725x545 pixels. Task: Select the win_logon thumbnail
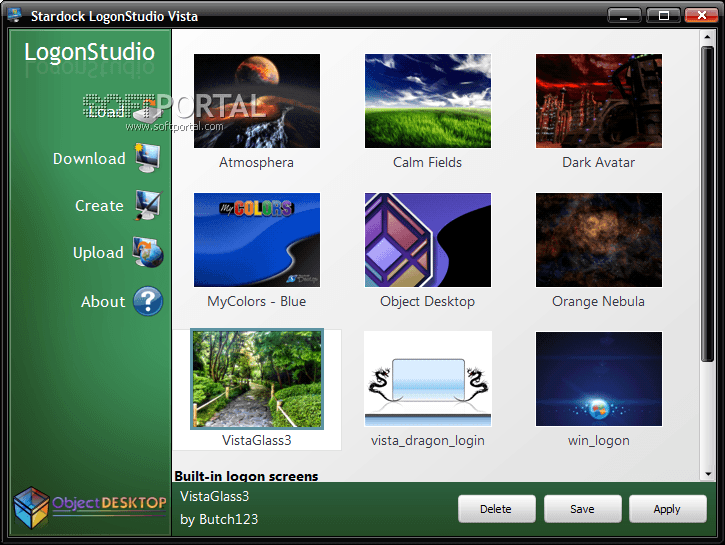point(599,379)
